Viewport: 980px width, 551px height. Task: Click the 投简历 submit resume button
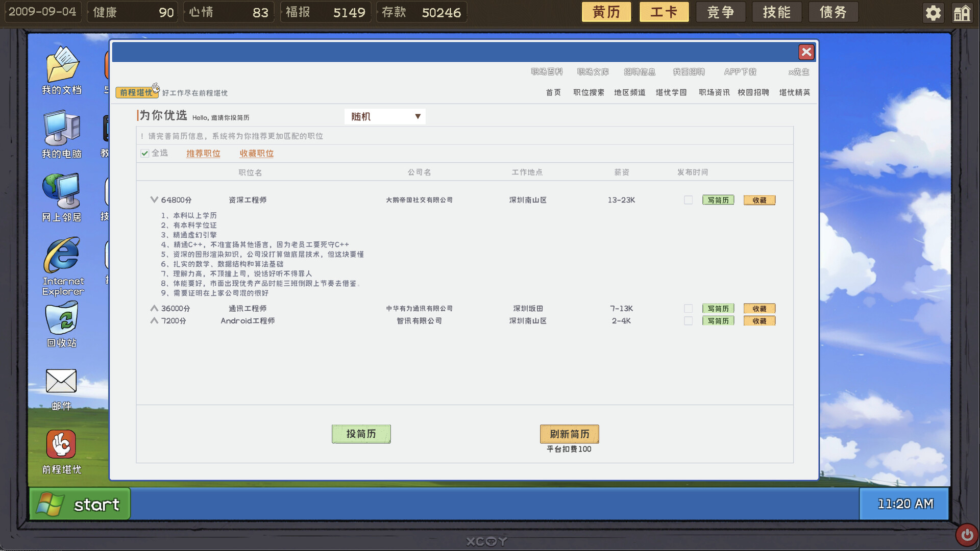point(361,434)
